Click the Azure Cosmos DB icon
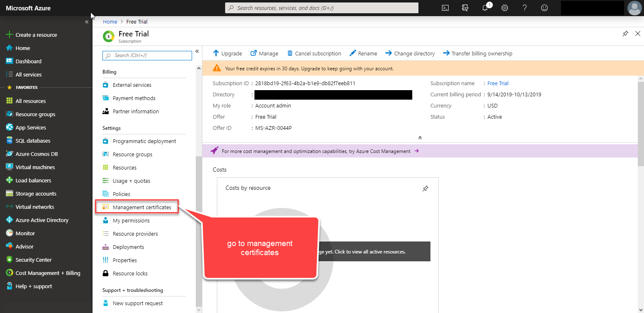The width and height of the screenshot is (644, 313). point(9,154)
